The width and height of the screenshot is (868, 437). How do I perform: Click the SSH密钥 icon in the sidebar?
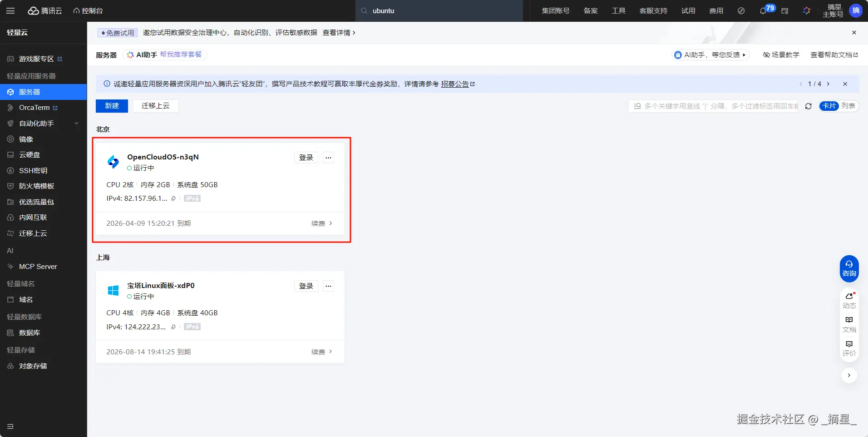click(10, 170)
